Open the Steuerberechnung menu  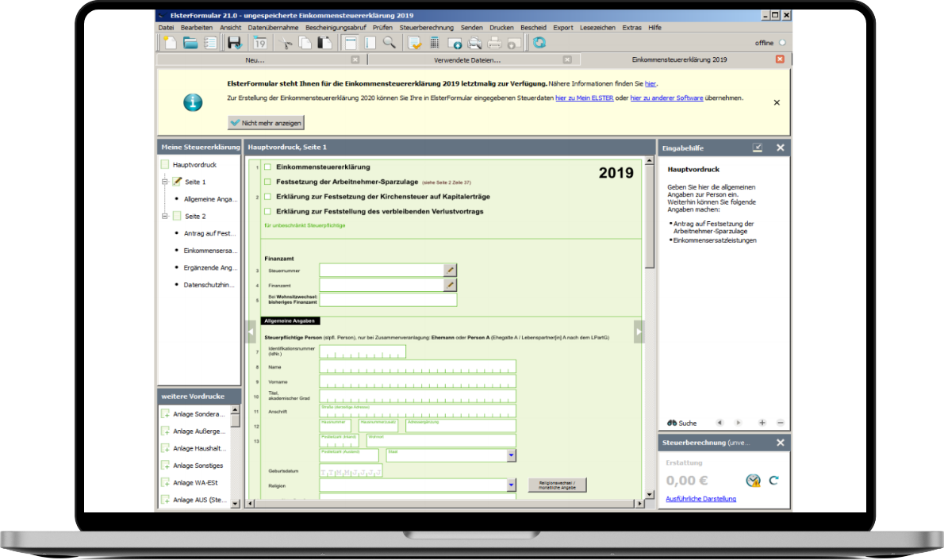pos(426,27)
